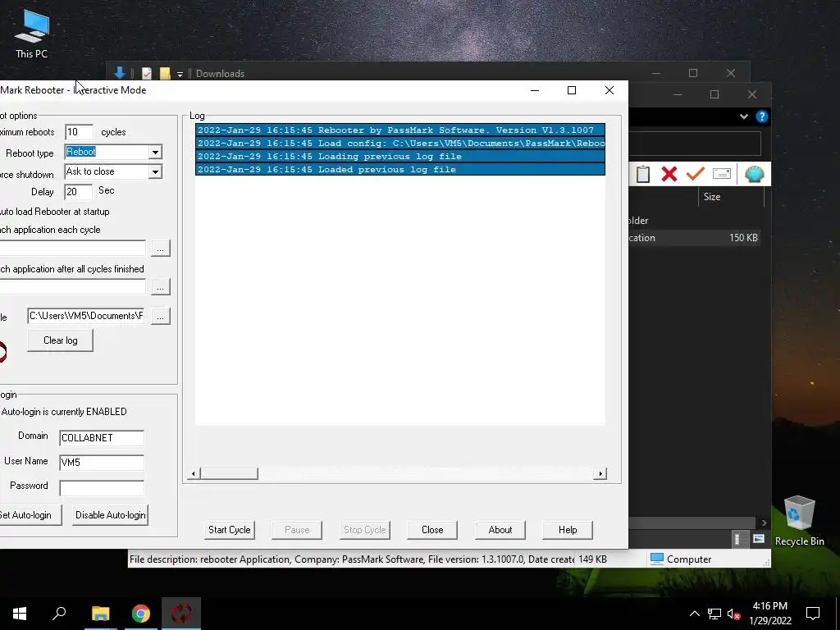Browse for log file location

(161, 316)
